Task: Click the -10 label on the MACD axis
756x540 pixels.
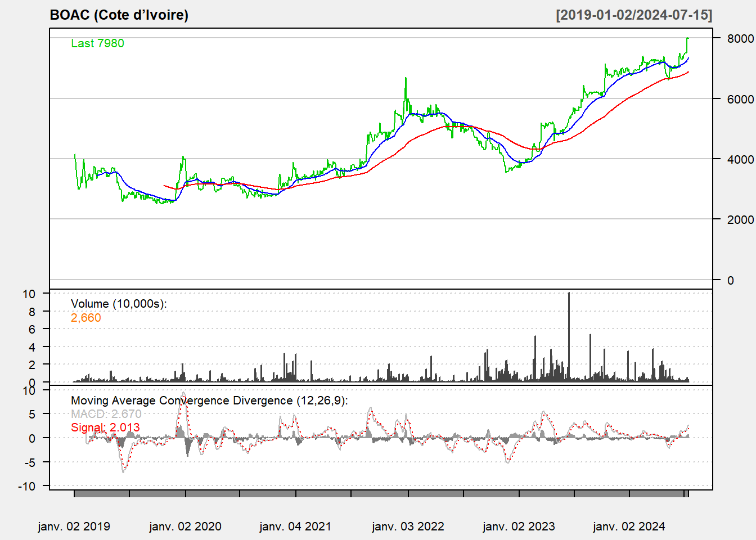Action: [x=27, y=487]
